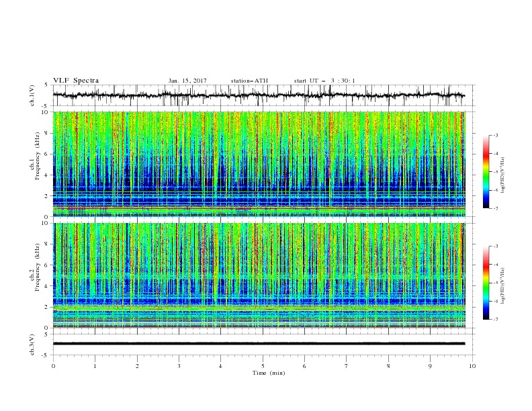The width and height of the screenshot is (532, 411).
Task: Click the ch.2 color bar 'log(PSD)(V²/Hz)' label
Action: tap(502, 286)
